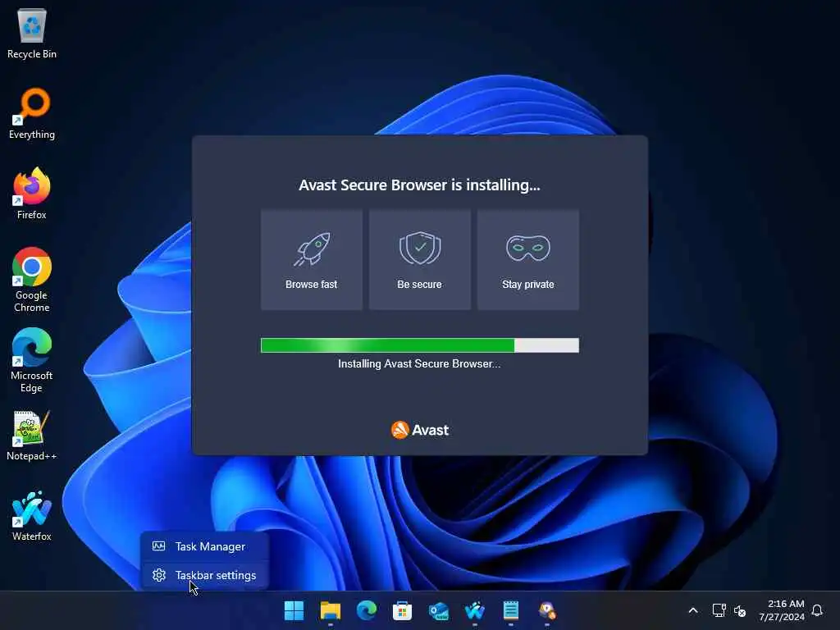Click 'Avast Secure Browser is installing...' heading
Viewport: 840px width, 630px height.
(419, 185)
